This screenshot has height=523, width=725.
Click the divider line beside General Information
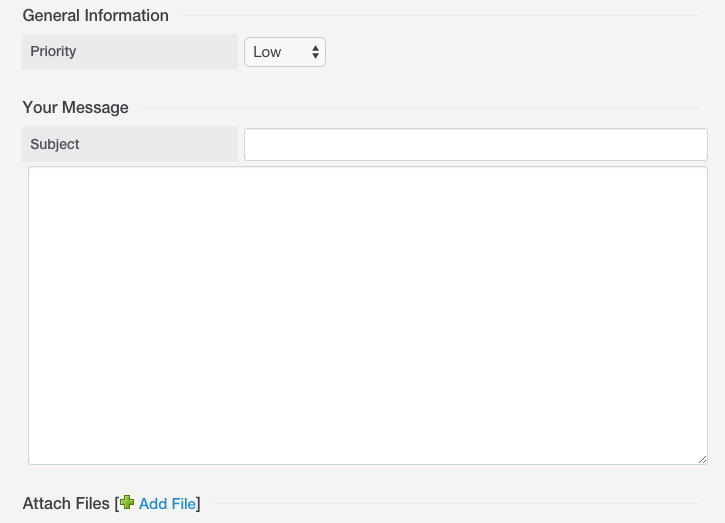437,16
